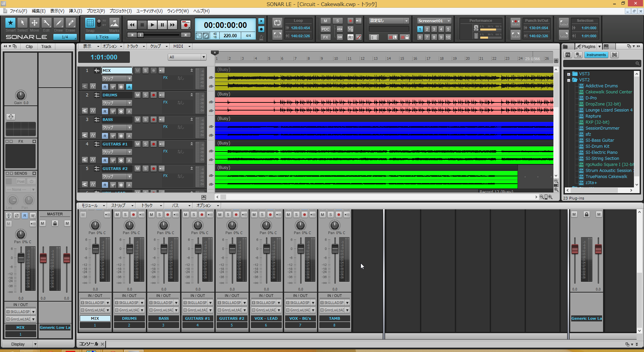Toggle input echo on GUITARS #2 track
The width and height of the screenshot is (644, 352).
coord(162,169)
